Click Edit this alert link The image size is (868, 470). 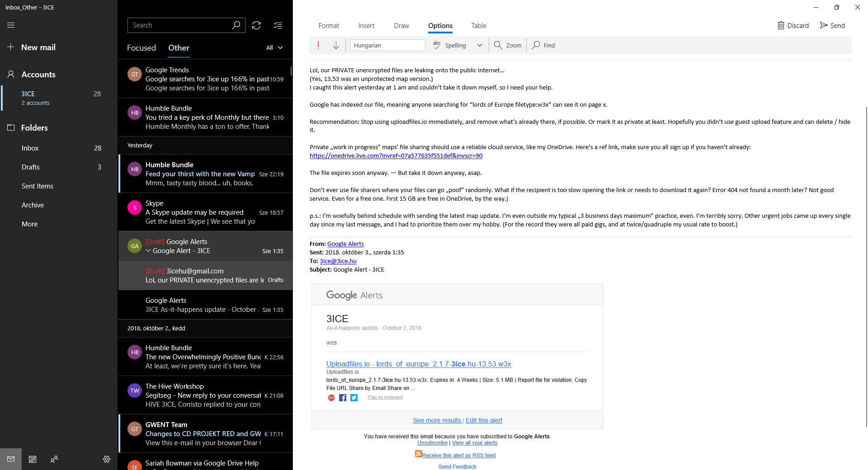[484, 420]
